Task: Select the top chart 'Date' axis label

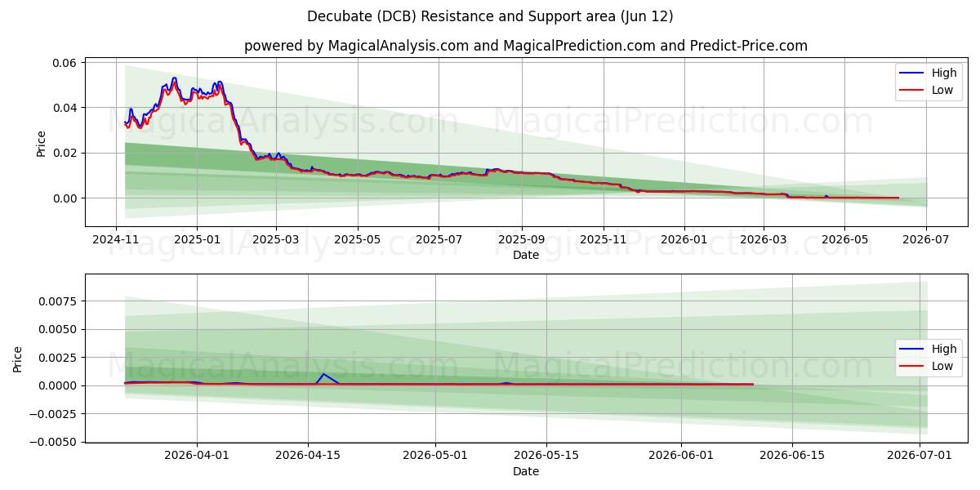Action: [x=526, y=255]
